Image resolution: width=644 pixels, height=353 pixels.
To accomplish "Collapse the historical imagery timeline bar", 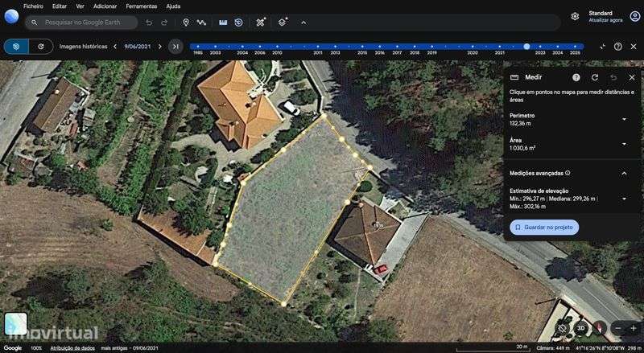I will coord(602,47).
